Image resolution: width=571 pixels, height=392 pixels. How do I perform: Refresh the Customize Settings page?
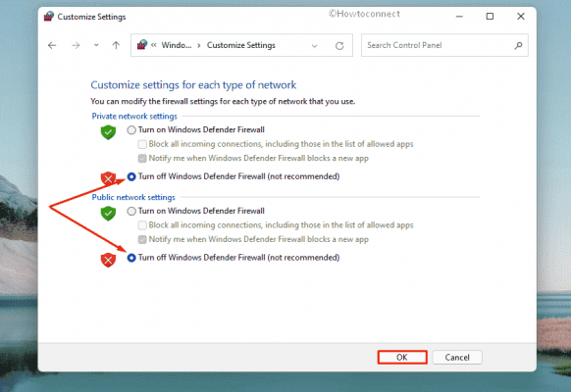click(x=339, y=46)
